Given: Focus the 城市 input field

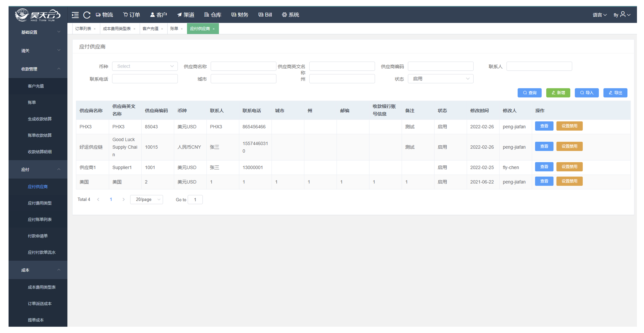Looking at the screenshot, I should (243, 79).
